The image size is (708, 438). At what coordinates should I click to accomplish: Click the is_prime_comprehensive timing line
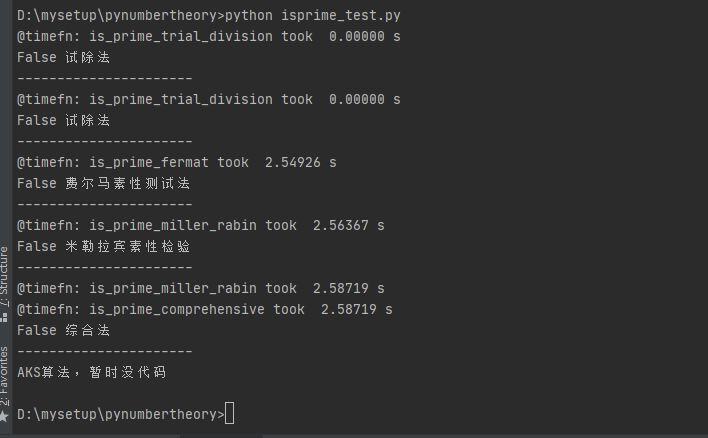click(x=205, y=309)
